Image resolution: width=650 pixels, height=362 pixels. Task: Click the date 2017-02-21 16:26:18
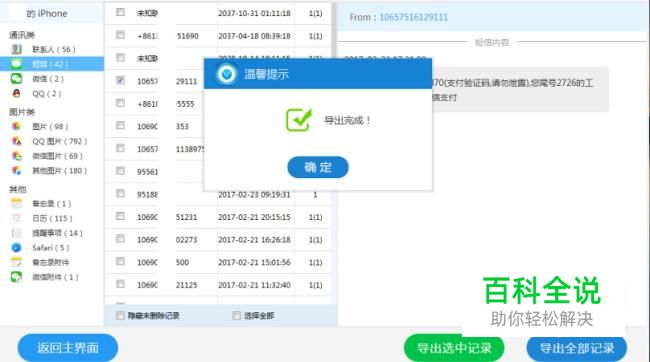pos(254,240)
